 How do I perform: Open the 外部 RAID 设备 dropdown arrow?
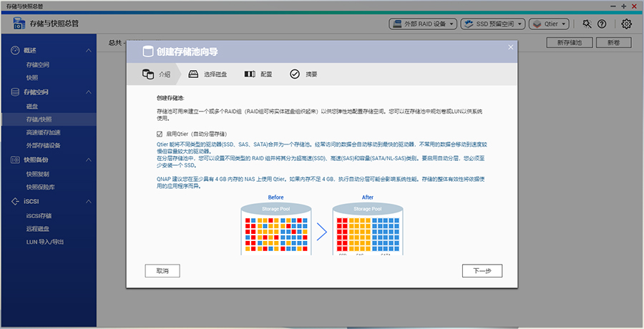coord(452,24)
